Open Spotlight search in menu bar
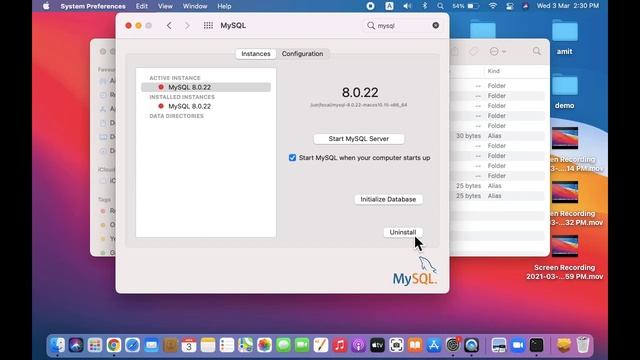The image size is (640, 360). [x=440, y=6]
